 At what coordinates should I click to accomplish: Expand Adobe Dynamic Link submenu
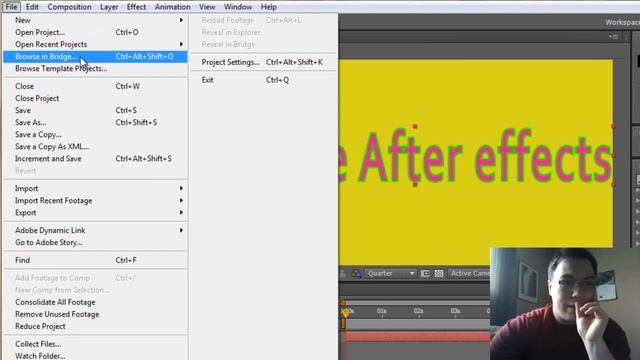pos(95,230)
